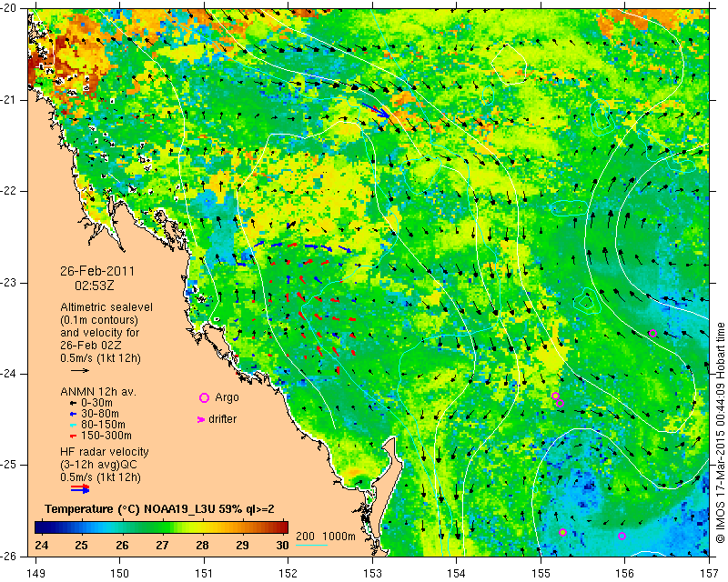Click the longitude axis label 153
The height and width of the screenshot is (582, 728).
(x=372, y=574)
